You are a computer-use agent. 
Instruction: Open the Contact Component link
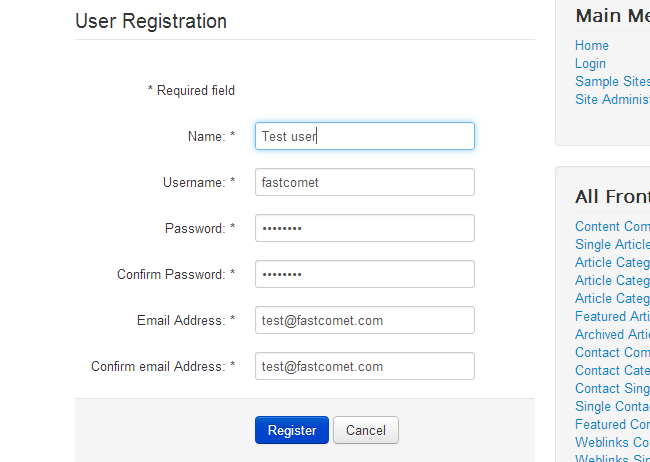click(x=612, y=352)
